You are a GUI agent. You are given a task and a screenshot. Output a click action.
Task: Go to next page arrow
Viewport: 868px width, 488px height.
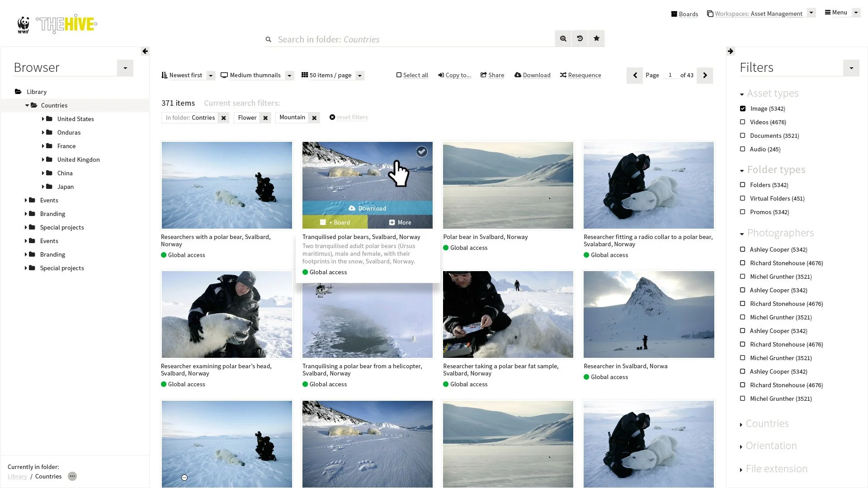point(705,75)
